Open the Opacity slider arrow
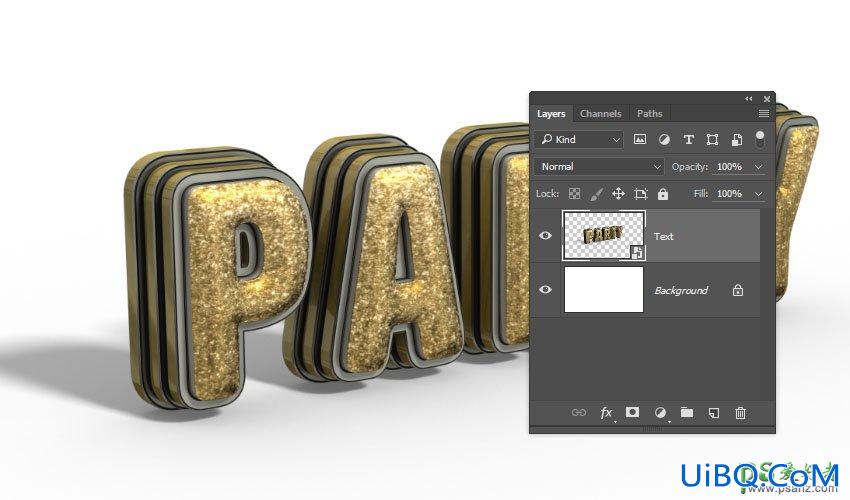The width and height of the screenshot is (850, 500). [x=758, y=167]
